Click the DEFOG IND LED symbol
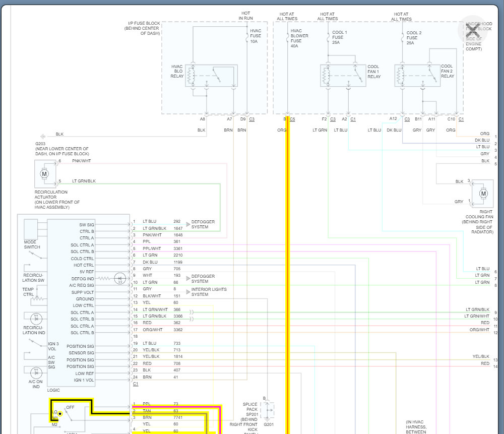The image size is (504, 434). point(120,278)
